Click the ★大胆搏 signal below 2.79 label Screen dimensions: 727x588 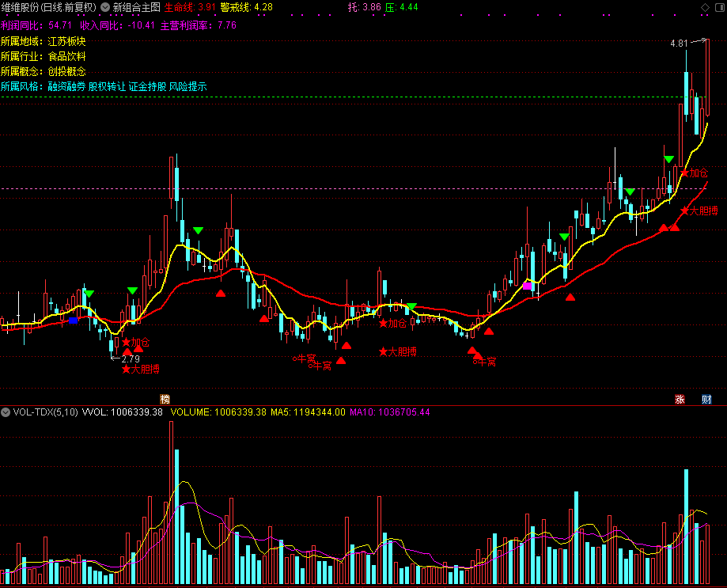tap(141, 369)
